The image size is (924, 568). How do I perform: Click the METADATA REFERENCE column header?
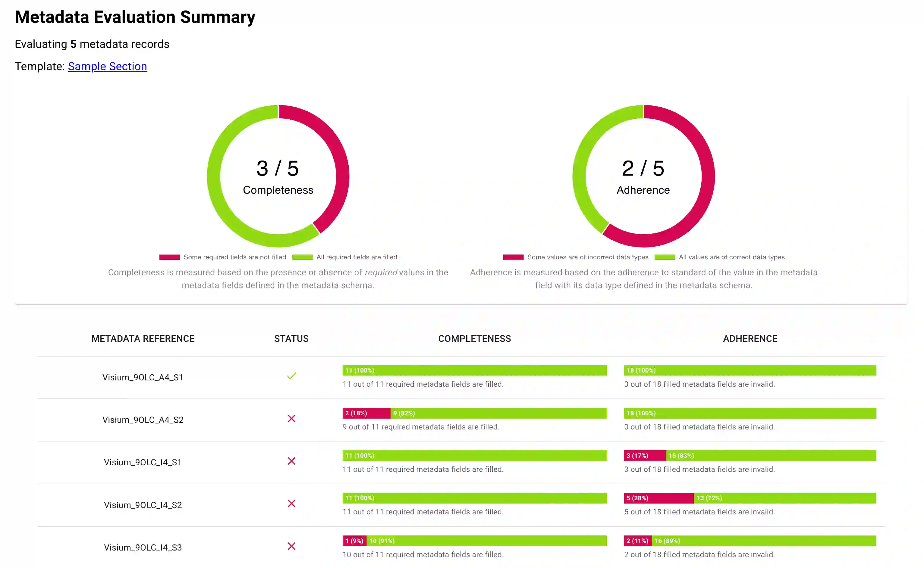(x=143, y=339)
